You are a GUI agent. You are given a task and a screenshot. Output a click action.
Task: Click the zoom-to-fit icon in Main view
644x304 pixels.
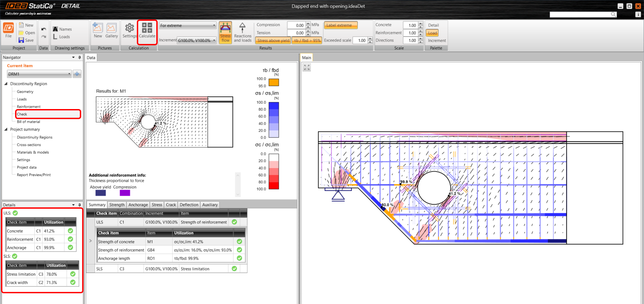[307, 67]
